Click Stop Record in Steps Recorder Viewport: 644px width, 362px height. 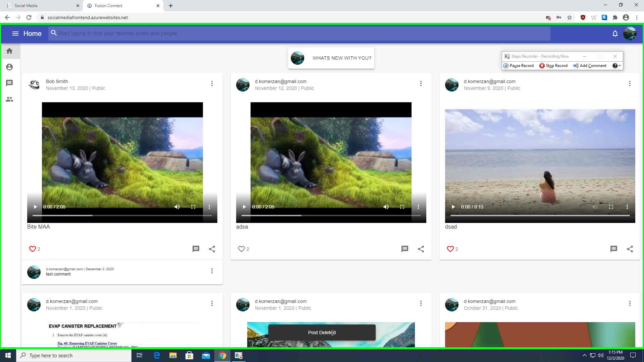[x=553, y=66]
